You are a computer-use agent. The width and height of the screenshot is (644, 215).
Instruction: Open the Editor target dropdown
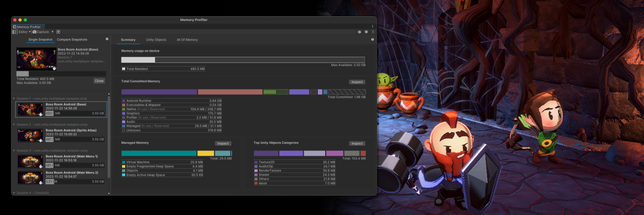point(24,32)
